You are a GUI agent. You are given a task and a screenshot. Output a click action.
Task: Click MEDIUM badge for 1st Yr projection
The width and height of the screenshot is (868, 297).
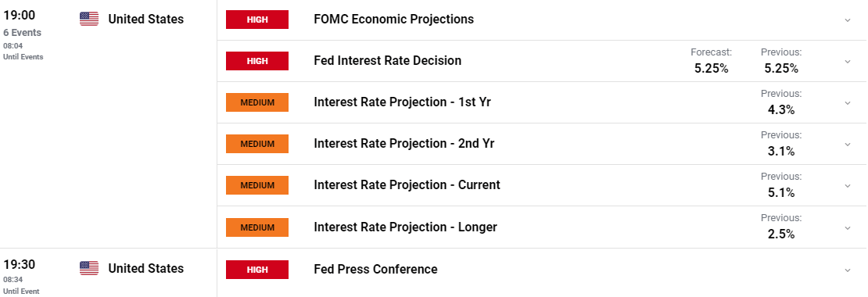[x=256, y=102]
